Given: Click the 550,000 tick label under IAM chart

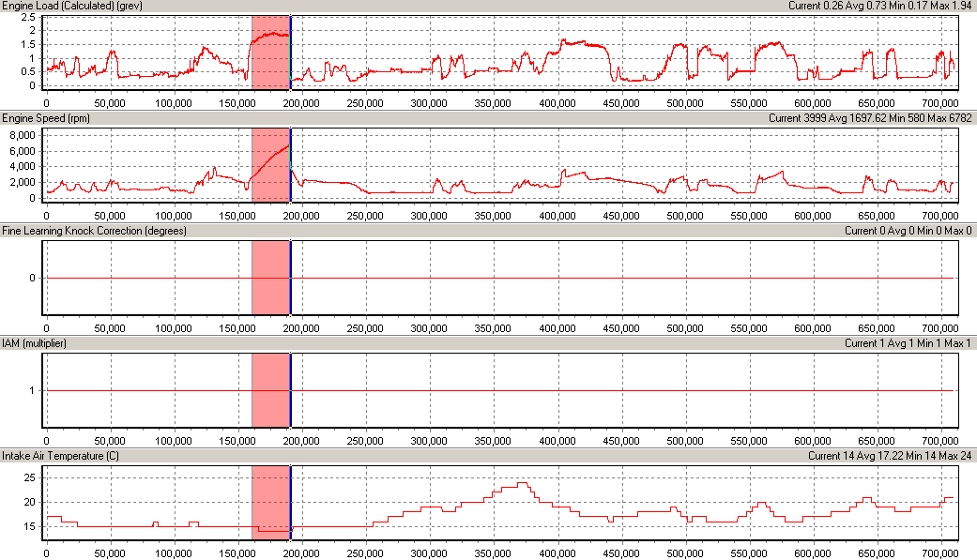Looking at the screenshot, I should click(x=749, y=441).
